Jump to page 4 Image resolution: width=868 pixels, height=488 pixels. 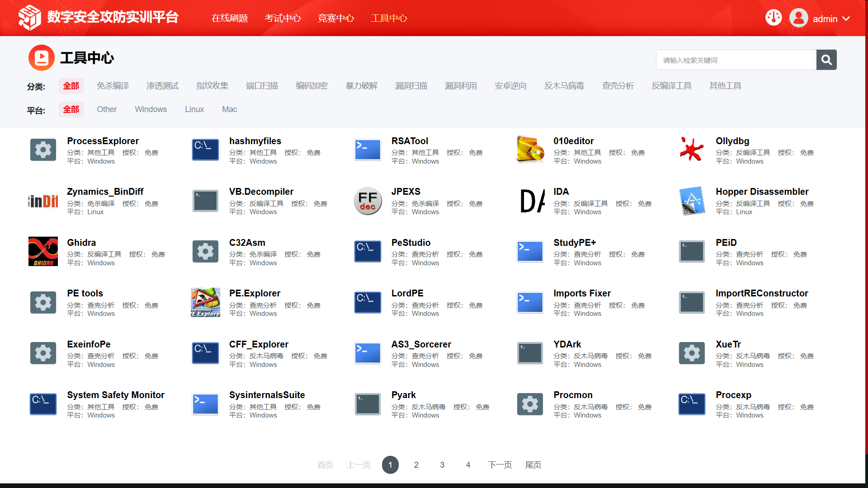(468, 465)
